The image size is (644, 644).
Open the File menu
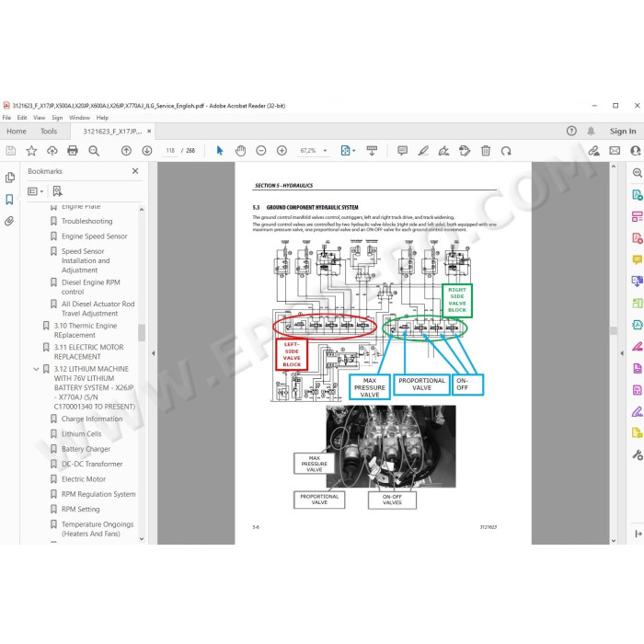click(x=7, y=118)
